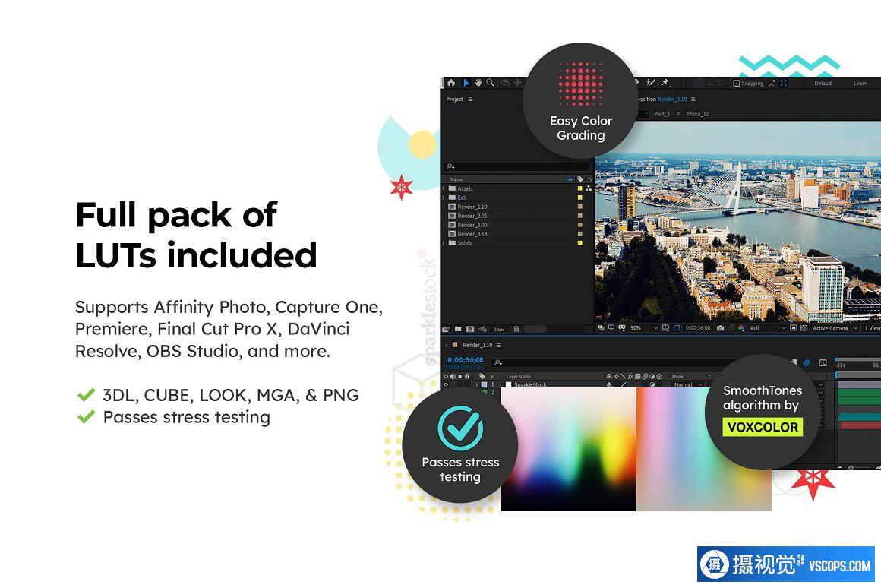Expand the Assets folder
Viewport: 881px width, 588px height.
(444, 188)
